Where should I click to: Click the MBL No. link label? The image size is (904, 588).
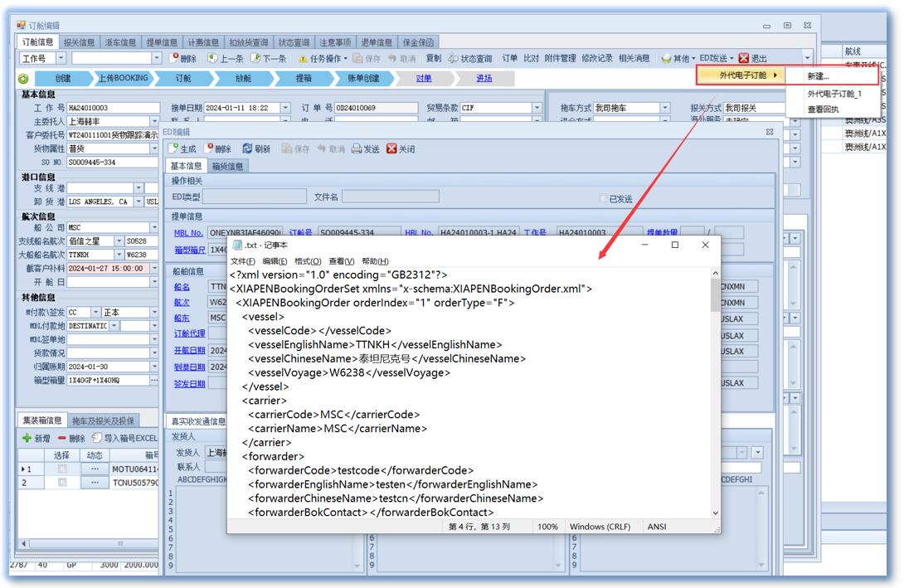pyautogui.click(x=188, y=233)
